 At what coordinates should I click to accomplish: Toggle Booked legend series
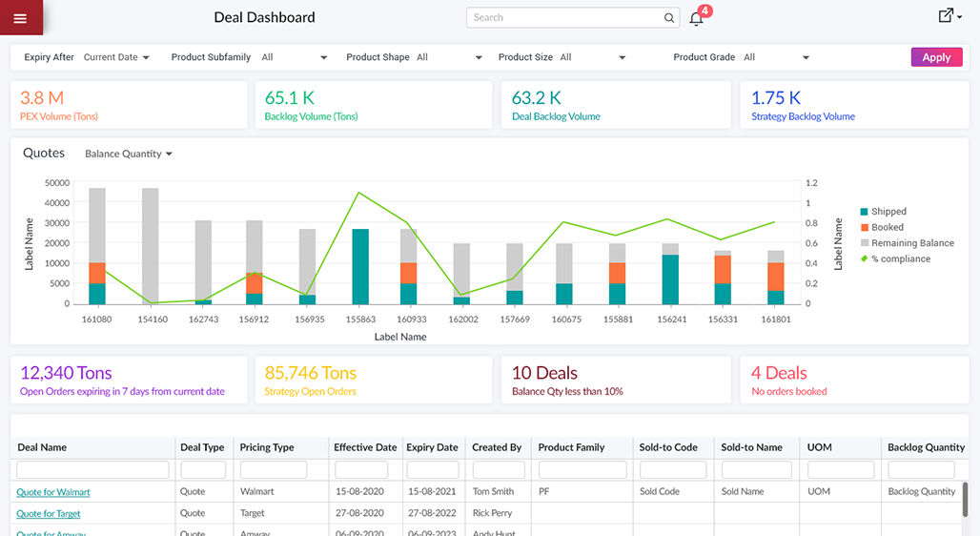click(887, 227)
